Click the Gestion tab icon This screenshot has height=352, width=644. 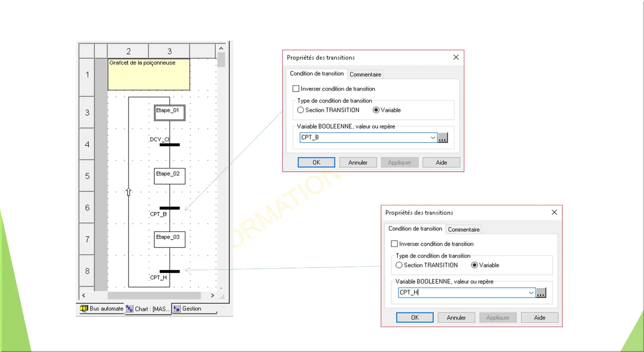(177, 309)
